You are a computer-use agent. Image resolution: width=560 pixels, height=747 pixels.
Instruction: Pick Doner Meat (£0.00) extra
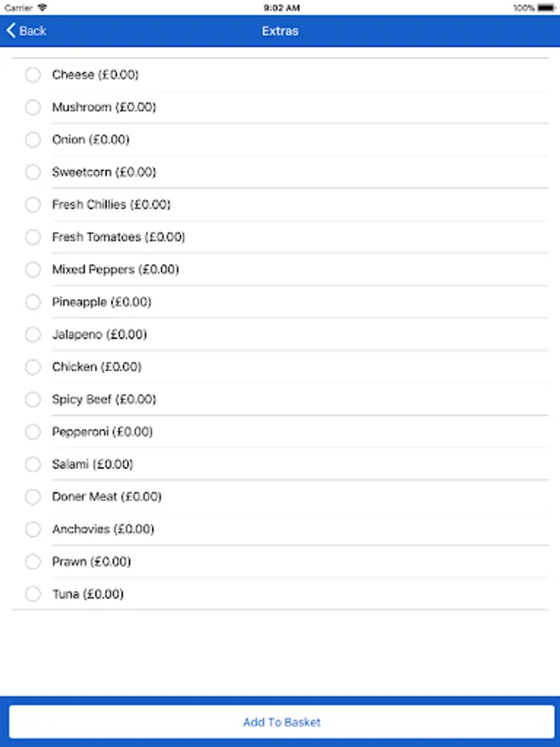[x=280, y=496]
